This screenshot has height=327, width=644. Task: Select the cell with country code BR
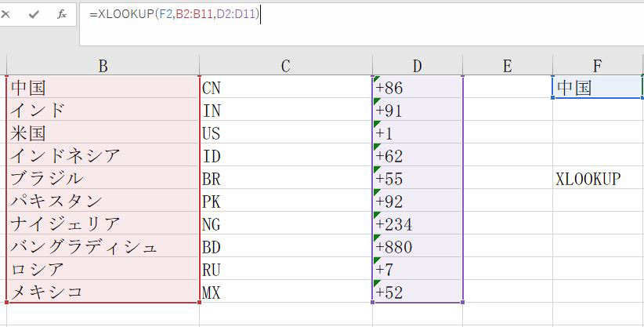coord(285,179)
